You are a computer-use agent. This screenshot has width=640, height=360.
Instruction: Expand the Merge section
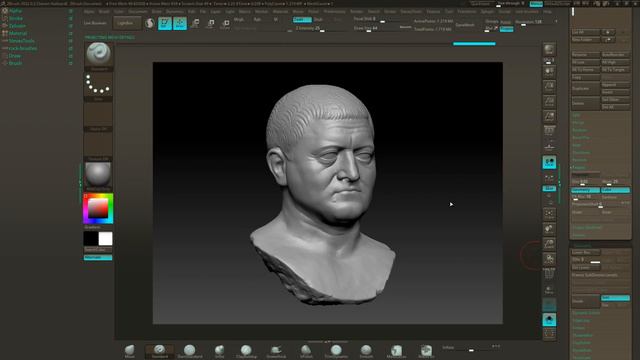(x=578, y=123)
